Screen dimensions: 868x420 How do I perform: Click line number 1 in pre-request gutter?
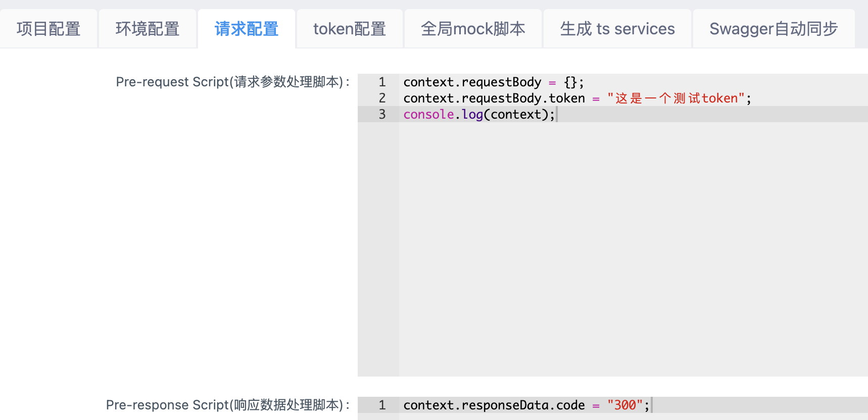pyautogui.click(x=382, y=82)
